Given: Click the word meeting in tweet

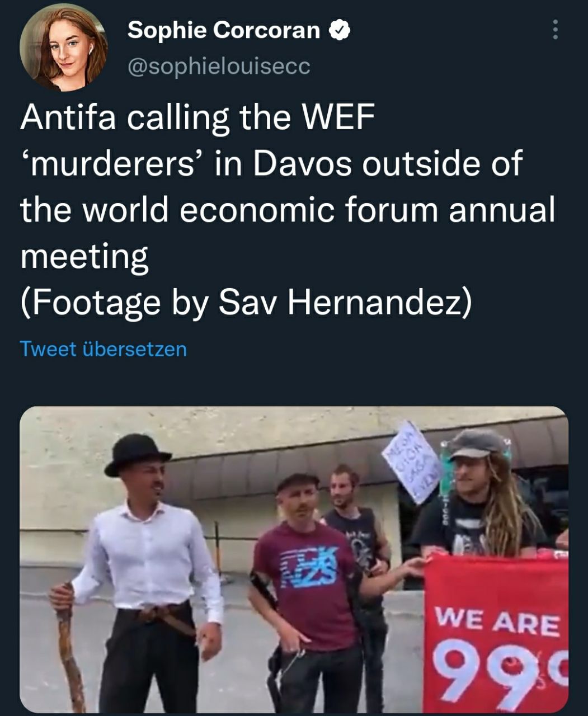Looking at the screenshot, I should pos(84,257).
